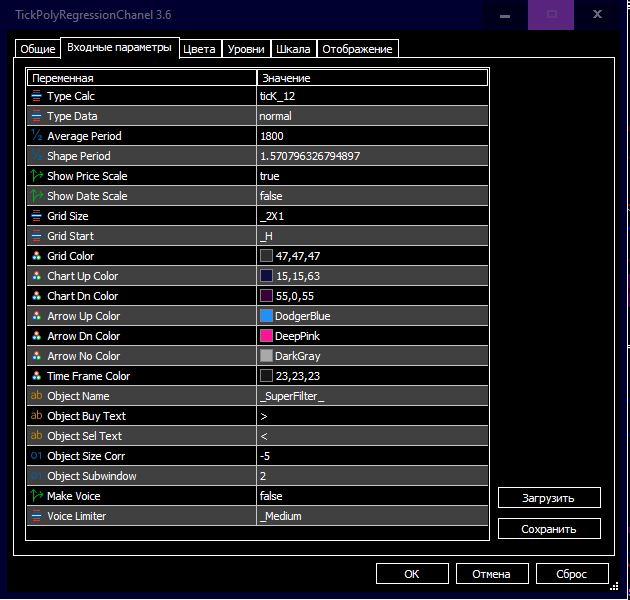Screen dimensions: 630x600
Task: Click the Time Frame Color swatch
Action: [x=266, y=376]
